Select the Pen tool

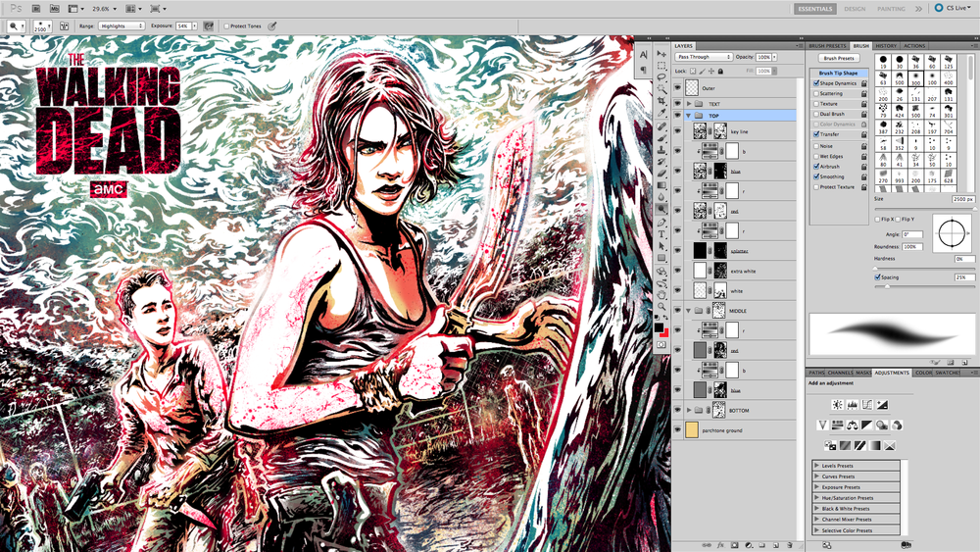tap(661, 223)
